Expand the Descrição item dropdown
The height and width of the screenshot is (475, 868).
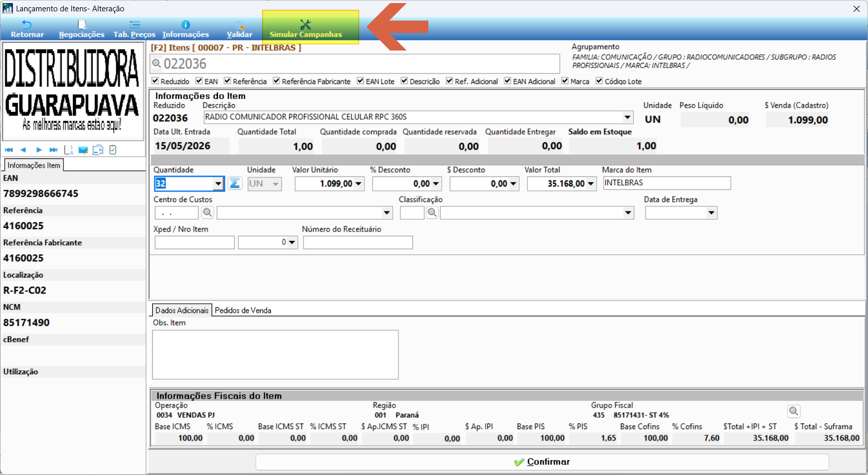(x=628, y=117)
